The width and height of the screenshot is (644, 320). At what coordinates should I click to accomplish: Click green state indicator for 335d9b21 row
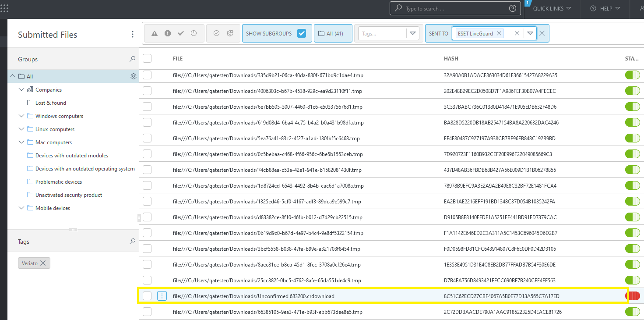633,75
